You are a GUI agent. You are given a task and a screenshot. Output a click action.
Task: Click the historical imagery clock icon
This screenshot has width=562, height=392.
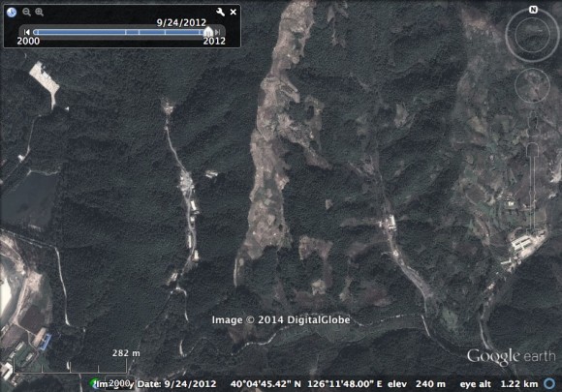pyautogui.click(x=12, y=13)
